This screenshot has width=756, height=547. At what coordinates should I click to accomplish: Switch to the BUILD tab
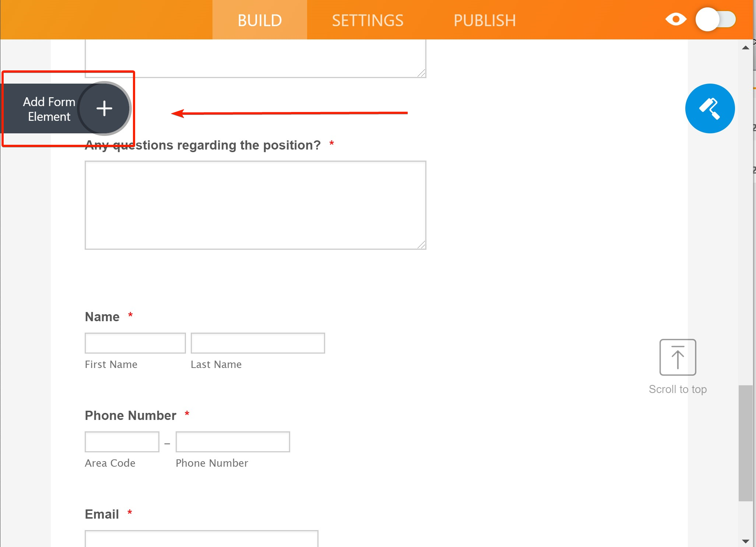[x=260, y=20]
